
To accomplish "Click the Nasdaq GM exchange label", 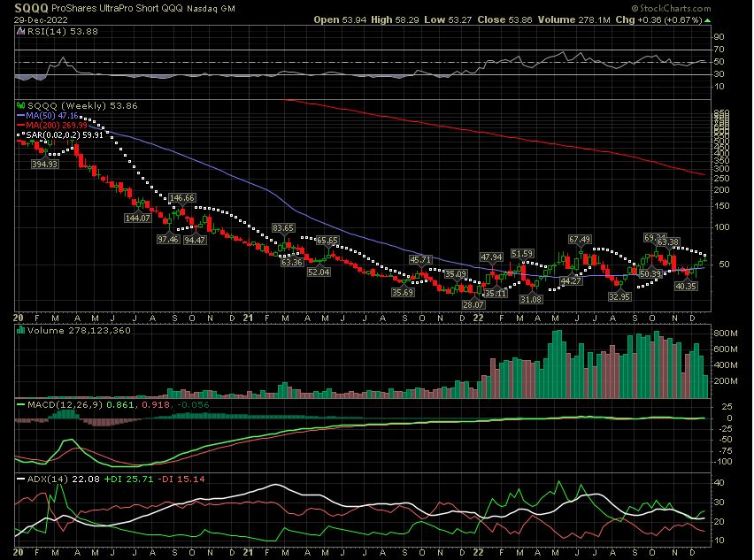I will point(212,9).
